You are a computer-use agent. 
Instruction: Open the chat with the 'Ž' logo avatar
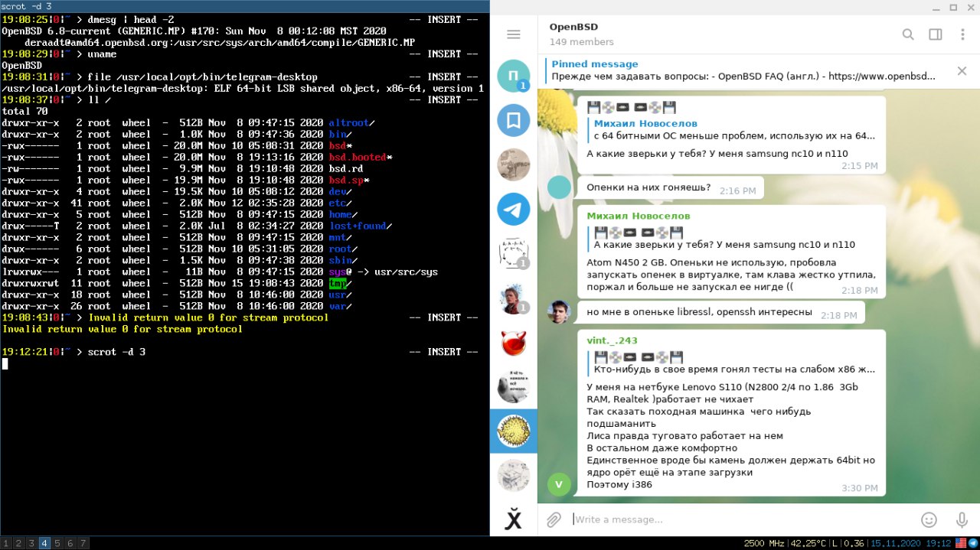tap(514, 519)
